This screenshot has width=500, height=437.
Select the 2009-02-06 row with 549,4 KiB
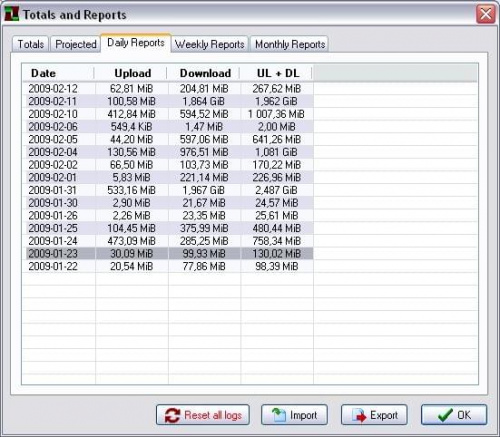168,127
